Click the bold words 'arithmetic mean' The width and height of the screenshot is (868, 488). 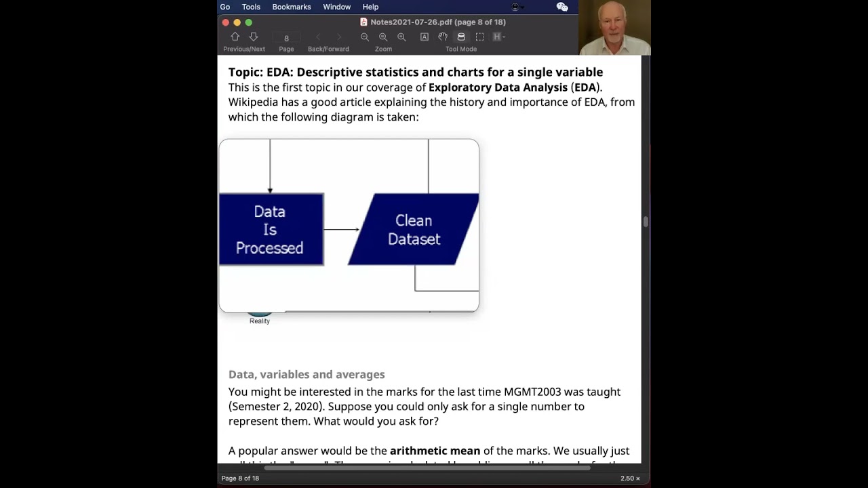pos(435,451)
